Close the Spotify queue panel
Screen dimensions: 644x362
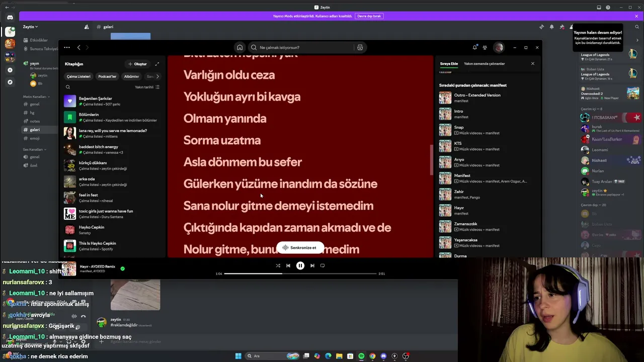click(x=533, y=63)
